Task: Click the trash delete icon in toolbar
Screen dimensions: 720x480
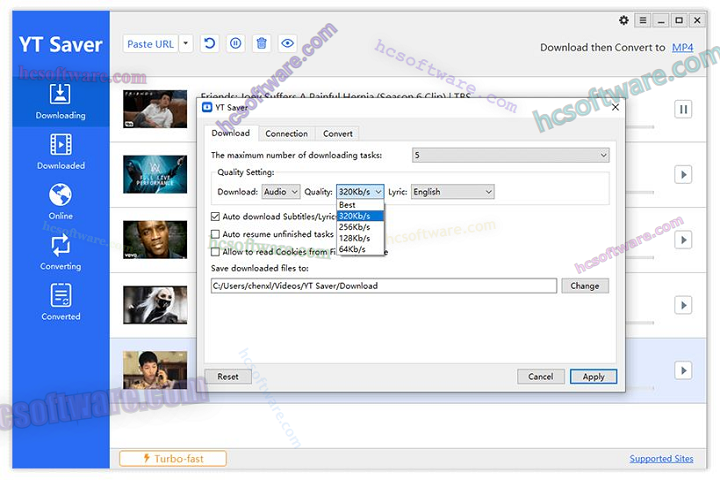Action: pyautogui.click(x=261, y=44)
